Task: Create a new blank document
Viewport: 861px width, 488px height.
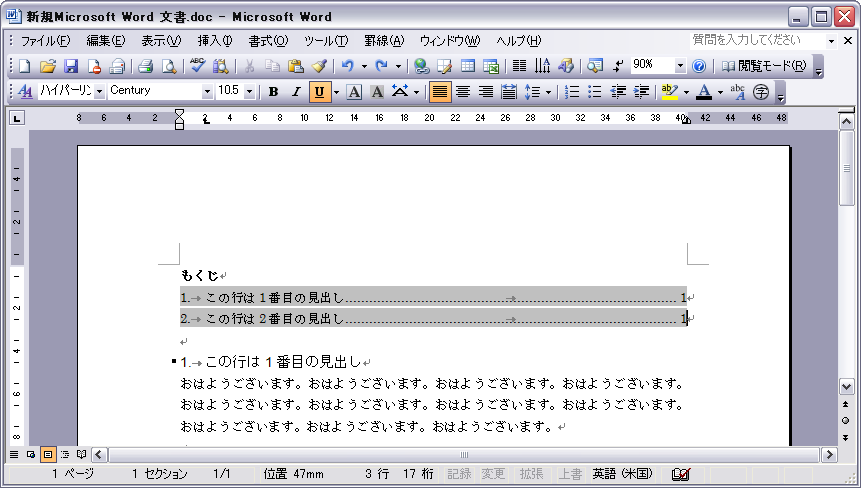Action: (25, 66)
